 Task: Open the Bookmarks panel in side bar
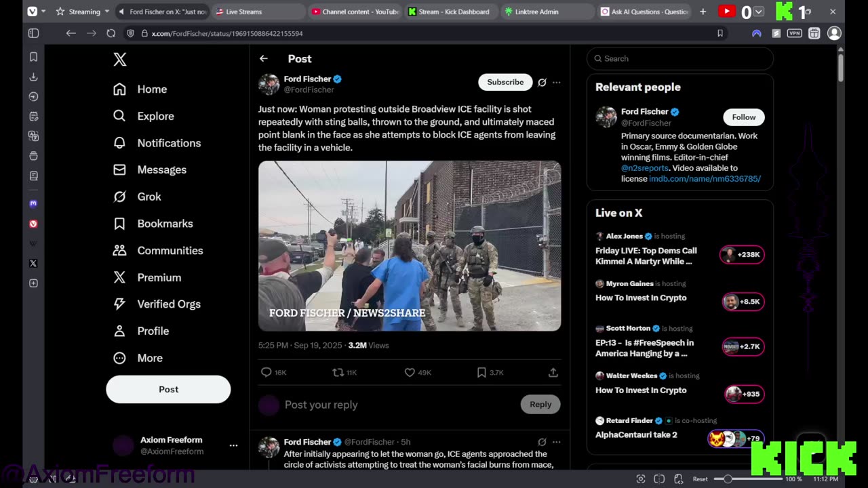coord(33,57)
